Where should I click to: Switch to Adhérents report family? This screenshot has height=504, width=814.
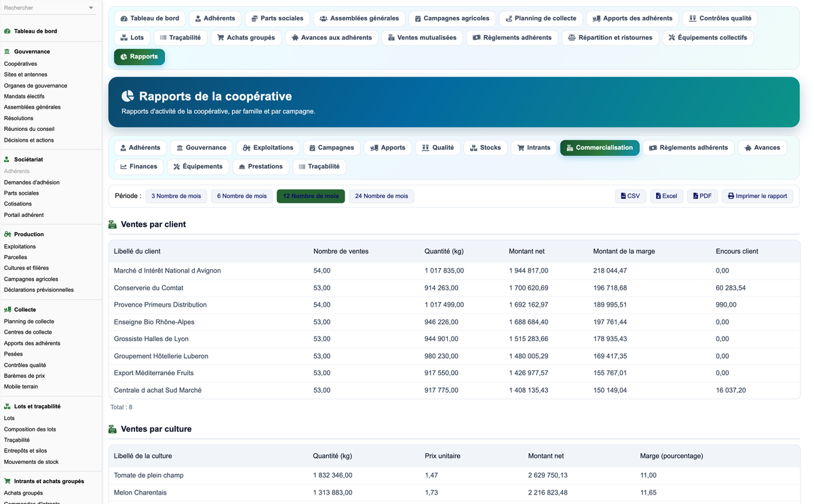[x=140, y=148]
